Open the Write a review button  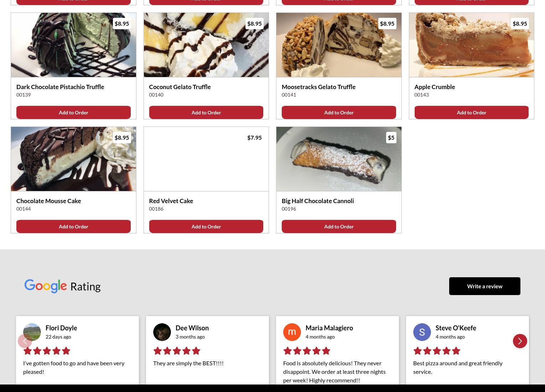pos(485,286)
